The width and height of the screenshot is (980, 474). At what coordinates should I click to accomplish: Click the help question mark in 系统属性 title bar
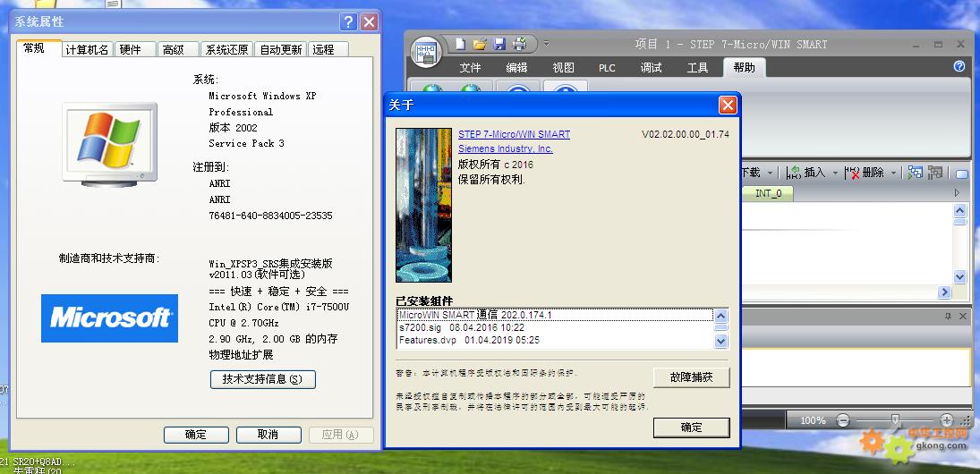(349, 22)
